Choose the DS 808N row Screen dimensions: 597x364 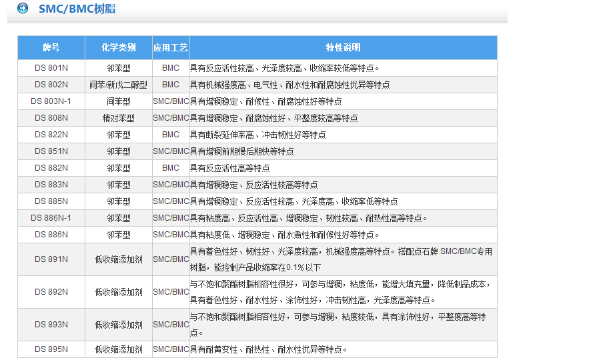[51, 118]
